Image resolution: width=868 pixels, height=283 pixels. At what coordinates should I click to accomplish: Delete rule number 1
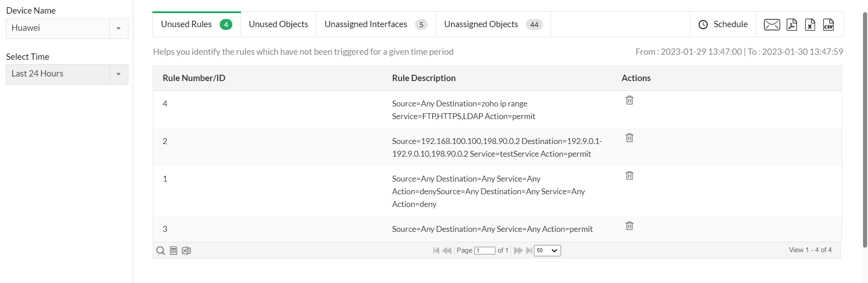click(x=629, y=175)
